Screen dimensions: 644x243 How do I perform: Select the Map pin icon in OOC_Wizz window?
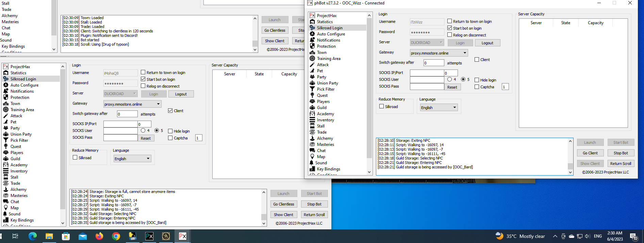click(x=312, y=156)
